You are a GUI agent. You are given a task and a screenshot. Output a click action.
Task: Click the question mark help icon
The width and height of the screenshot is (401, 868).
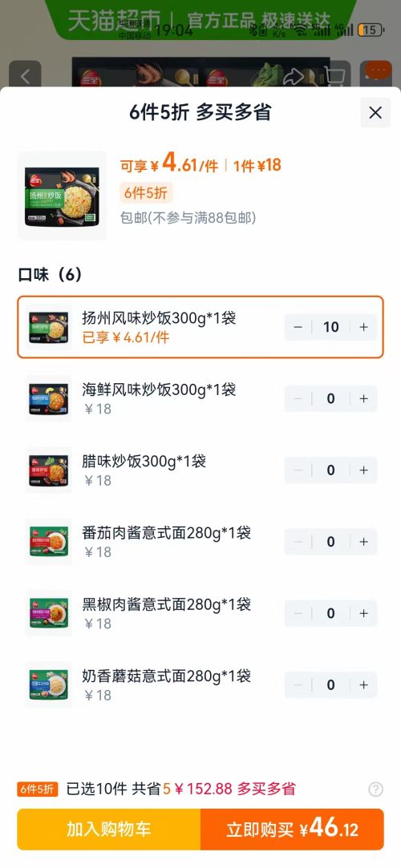point(375,789)
